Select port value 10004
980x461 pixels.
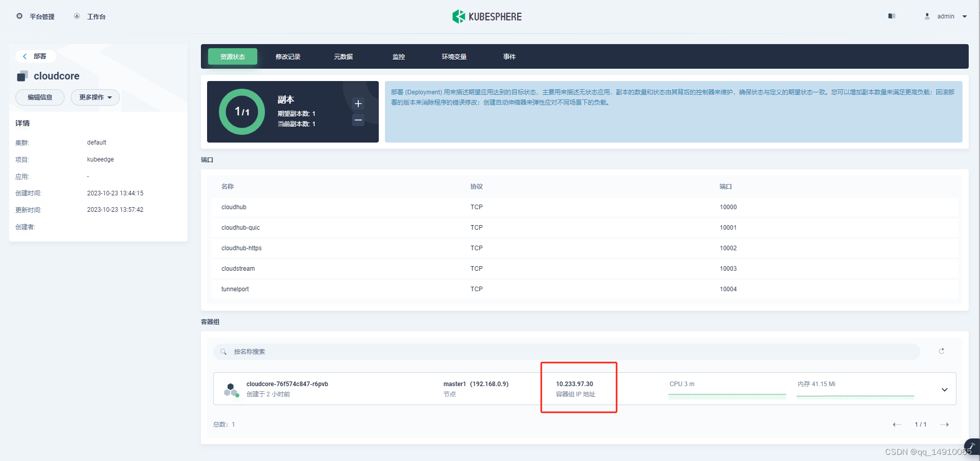tap(728, 289)
